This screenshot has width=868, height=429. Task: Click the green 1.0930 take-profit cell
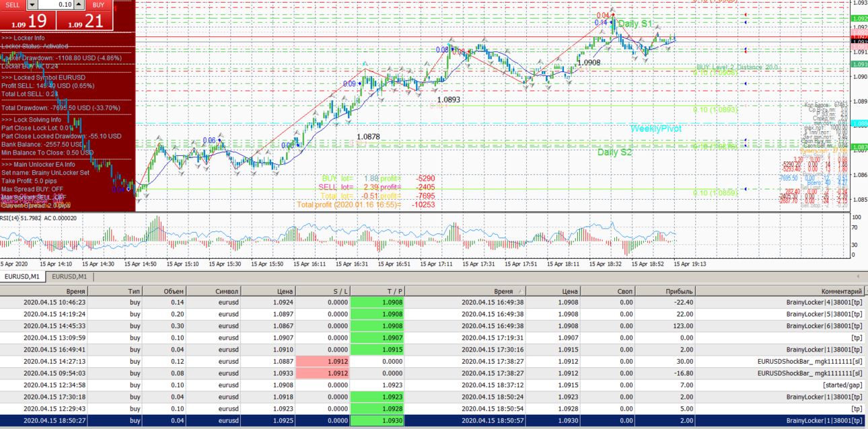click(x=377, y=420)
